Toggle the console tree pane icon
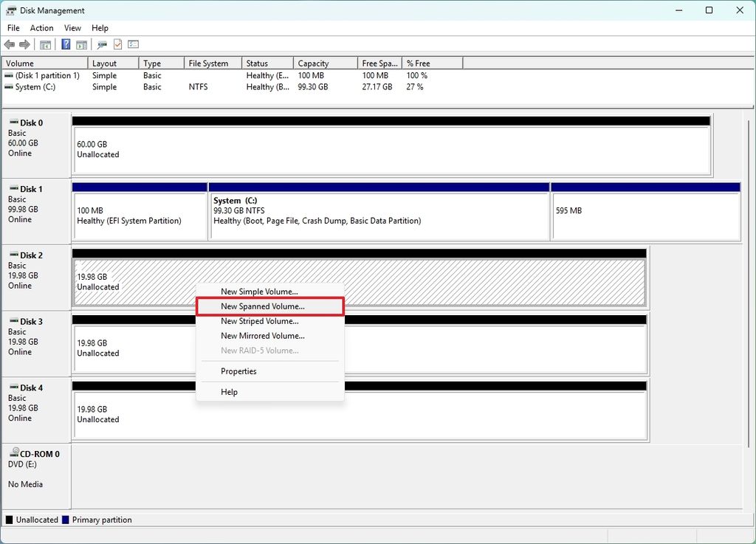Screen dimensions: 756x544 (45, 44)
